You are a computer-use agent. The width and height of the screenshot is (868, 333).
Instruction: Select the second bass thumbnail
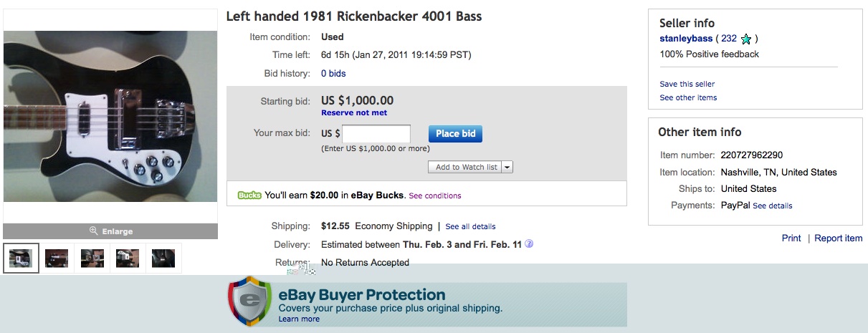point(57,259)
